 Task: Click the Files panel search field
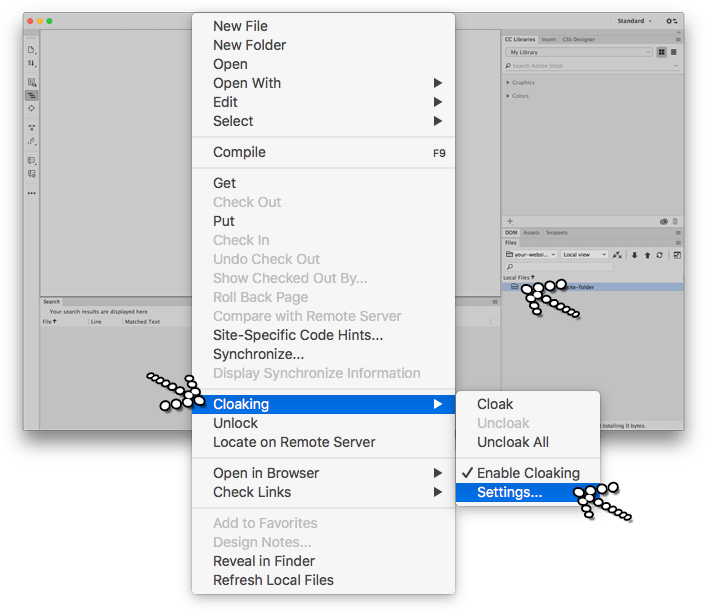(x=559, y=267)
